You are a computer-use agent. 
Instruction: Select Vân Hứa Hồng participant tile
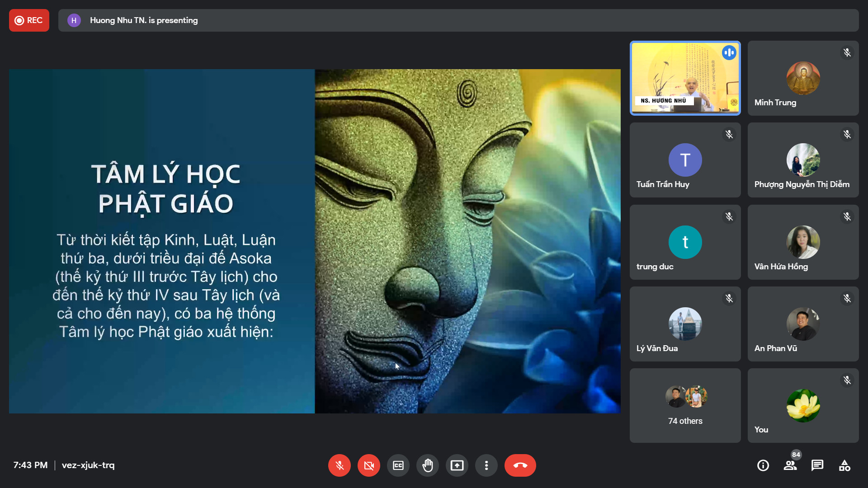coord(803,242)
